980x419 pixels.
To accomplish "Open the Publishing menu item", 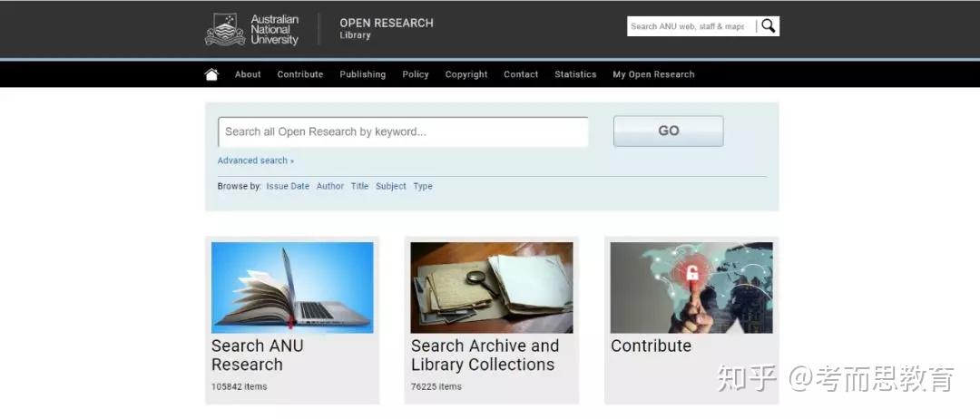I will tap(362, 74).
